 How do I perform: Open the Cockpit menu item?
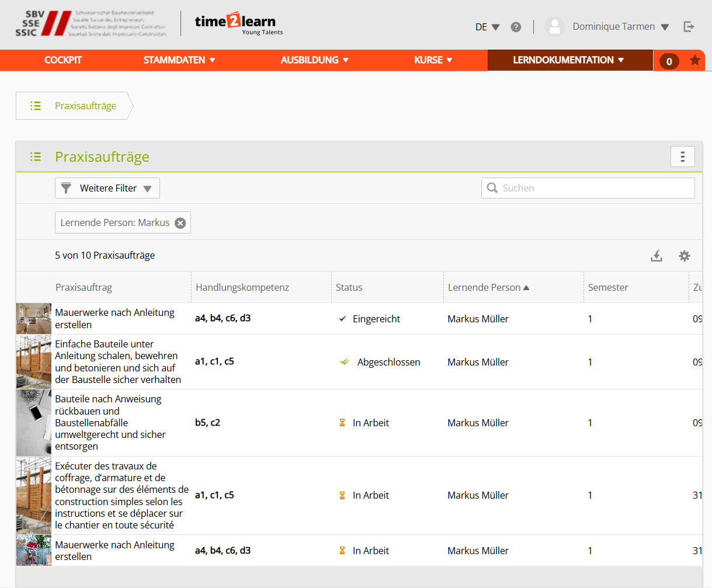63,60
